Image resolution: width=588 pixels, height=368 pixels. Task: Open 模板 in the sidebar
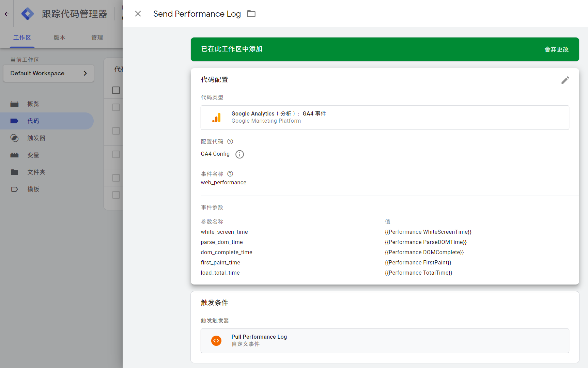click(x=47, y=189)
